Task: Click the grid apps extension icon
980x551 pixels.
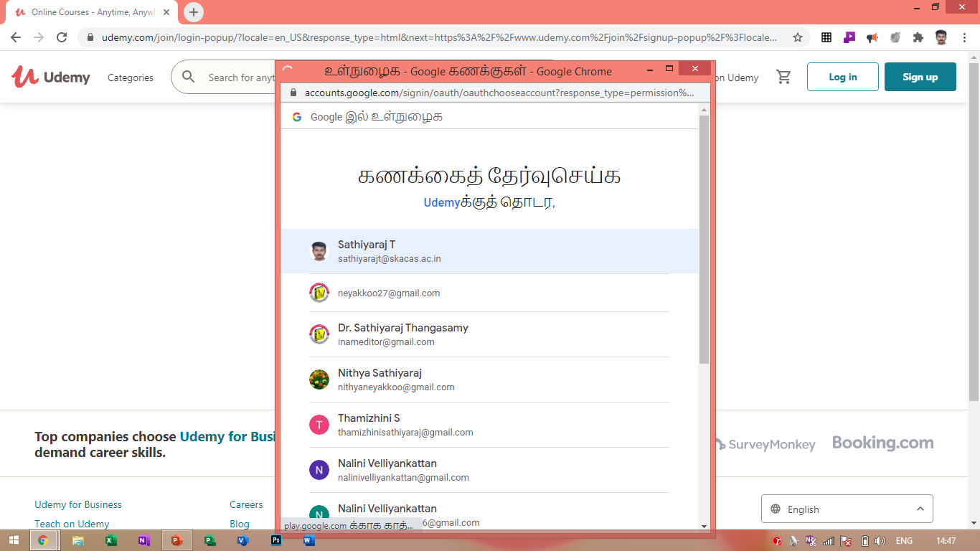Action: pyautogui.click(x=826, y=37)
